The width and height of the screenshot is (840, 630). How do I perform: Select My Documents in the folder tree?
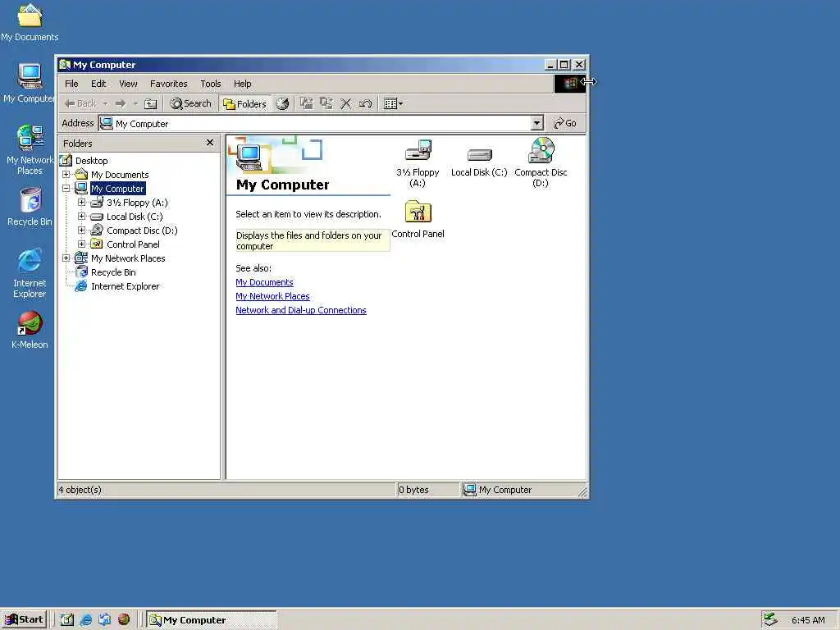pos(120,175)
